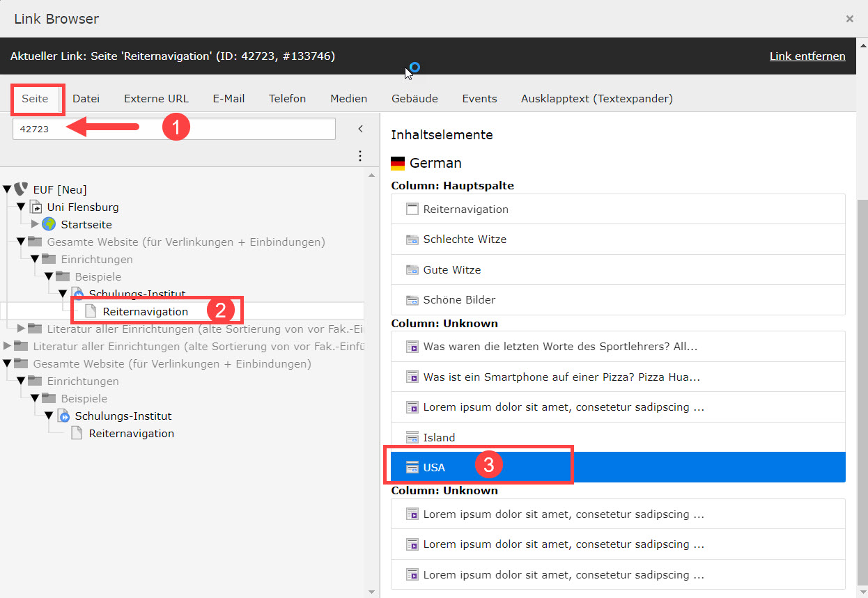Click the icon beside the Island element
The image size is (868, 598).
[x=412, y=438]
